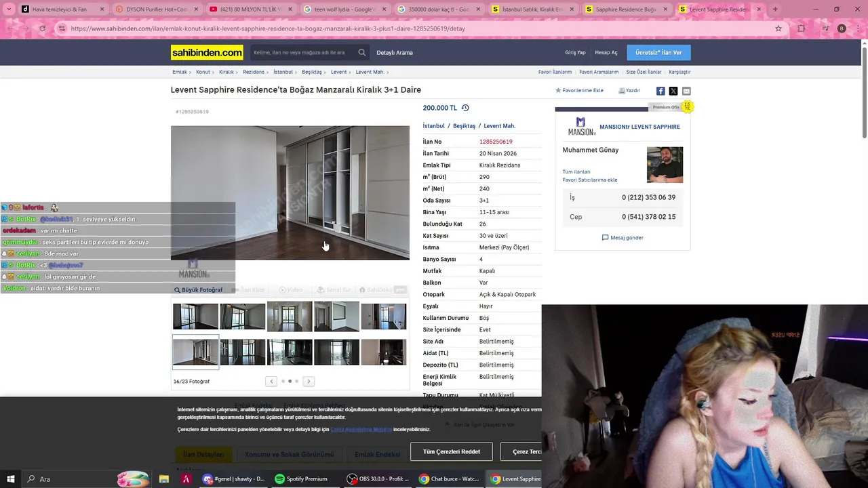Open Kiralık breadcrumb
This screenshot has height=488, width=868.
tap(226, 72)
